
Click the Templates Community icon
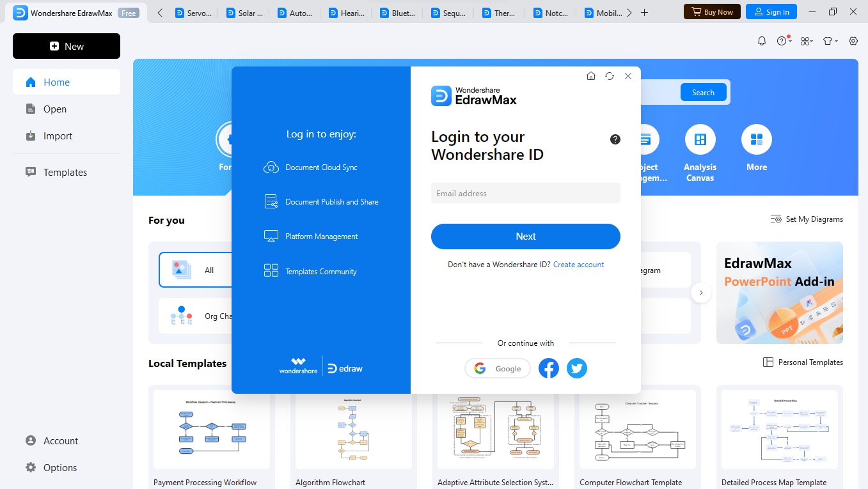click(x=271, y=271)
